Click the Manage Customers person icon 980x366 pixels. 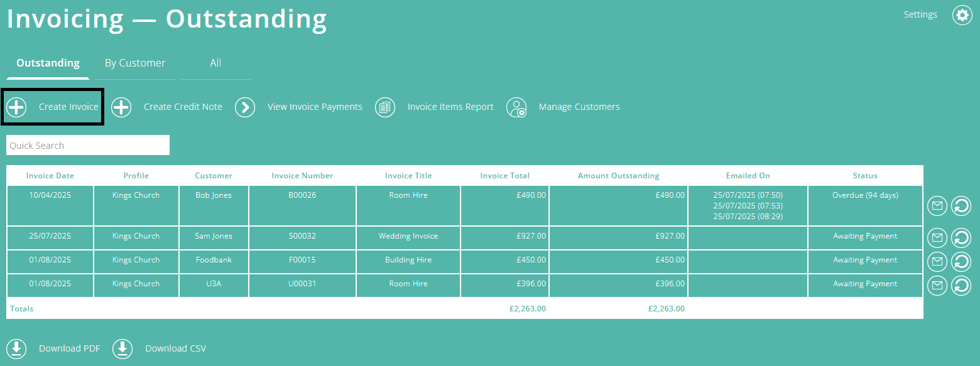pos(516,107)
